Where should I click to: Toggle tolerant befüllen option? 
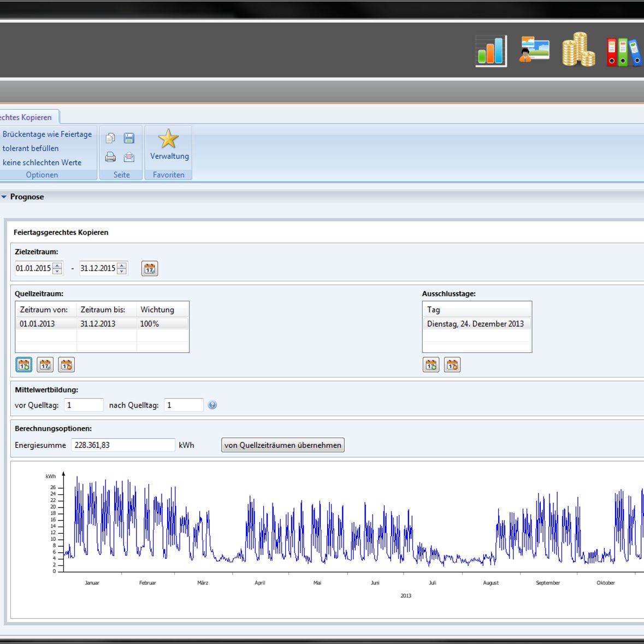tap(31, 148)
